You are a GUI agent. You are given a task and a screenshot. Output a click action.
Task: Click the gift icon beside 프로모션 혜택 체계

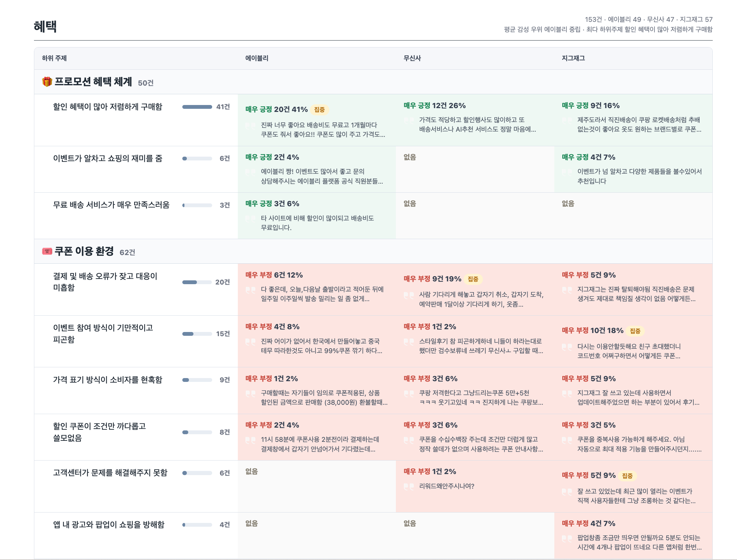coord(47,82)
